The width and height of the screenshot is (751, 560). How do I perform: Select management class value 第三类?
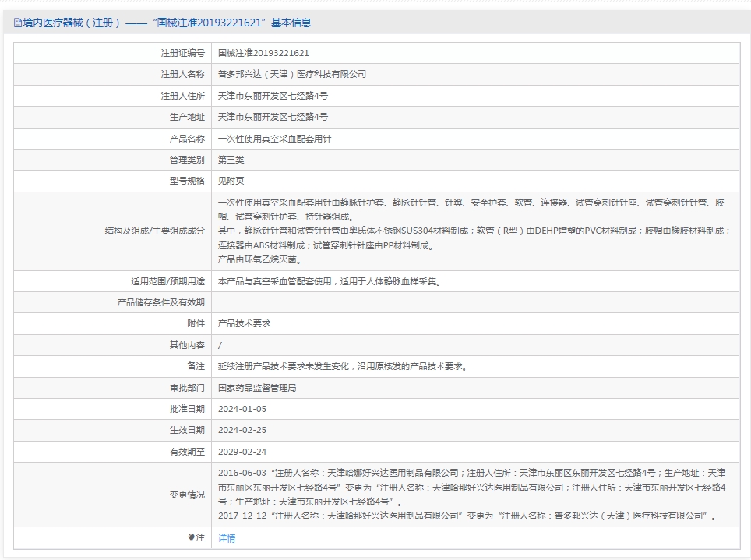point(231,160)
